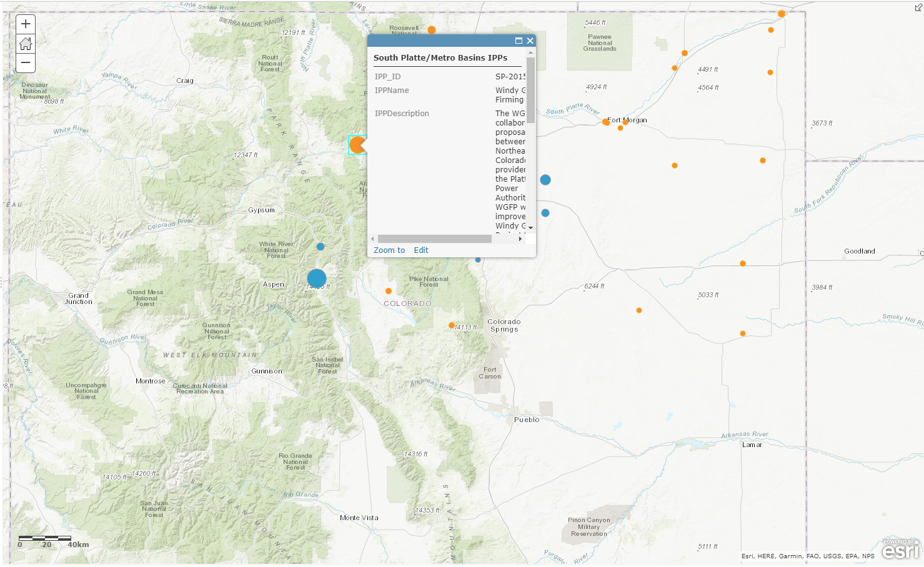Zoom out on the map

[x=26, y=63]
